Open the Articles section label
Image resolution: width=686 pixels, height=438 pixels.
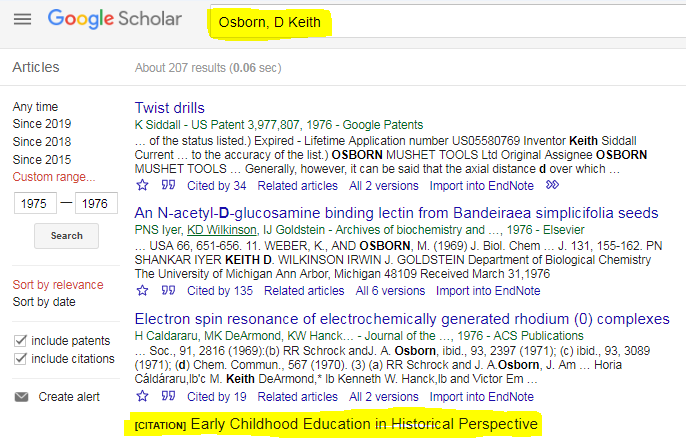(x=36, y=67)
